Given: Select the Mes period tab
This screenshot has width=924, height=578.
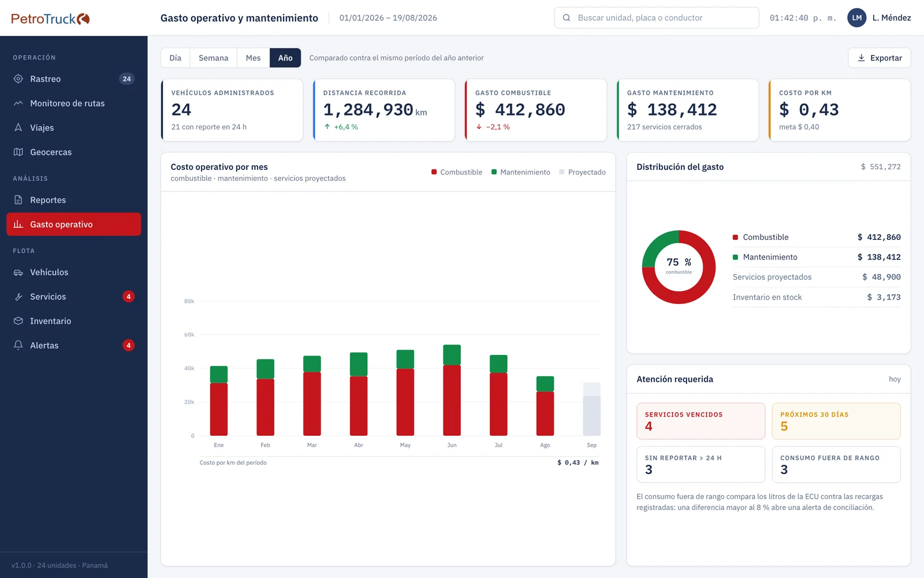Looking at the screenshot, I should (254, 58).
